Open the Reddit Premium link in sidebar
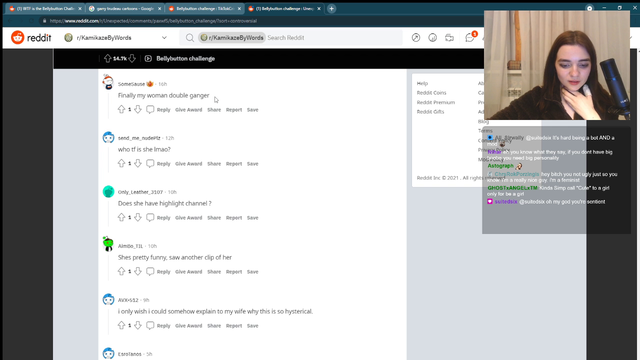The width and height of the screenshot is (640, 360). click(436, 102)
